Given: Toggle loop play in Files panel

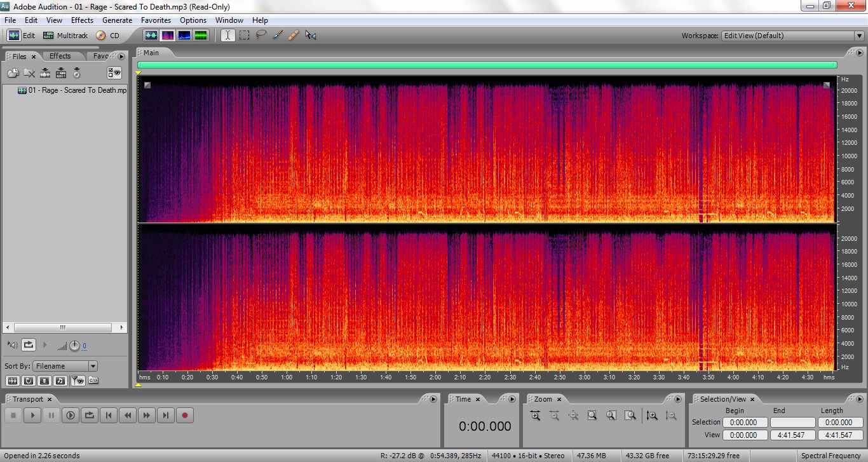Looking at the screenshot, I should [x=29, y=345].
